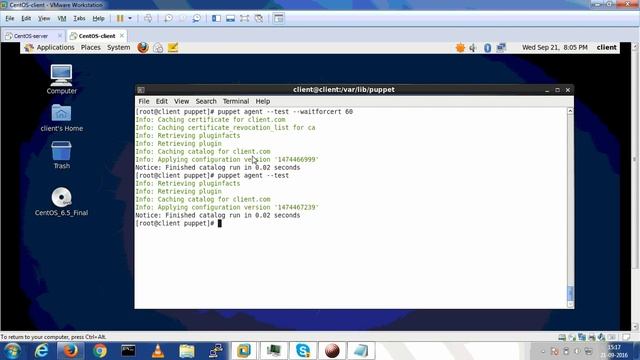This screenshot has height=360, width=640.
Task: Open the terminal's Terminal menu
Action: point(236,101)
